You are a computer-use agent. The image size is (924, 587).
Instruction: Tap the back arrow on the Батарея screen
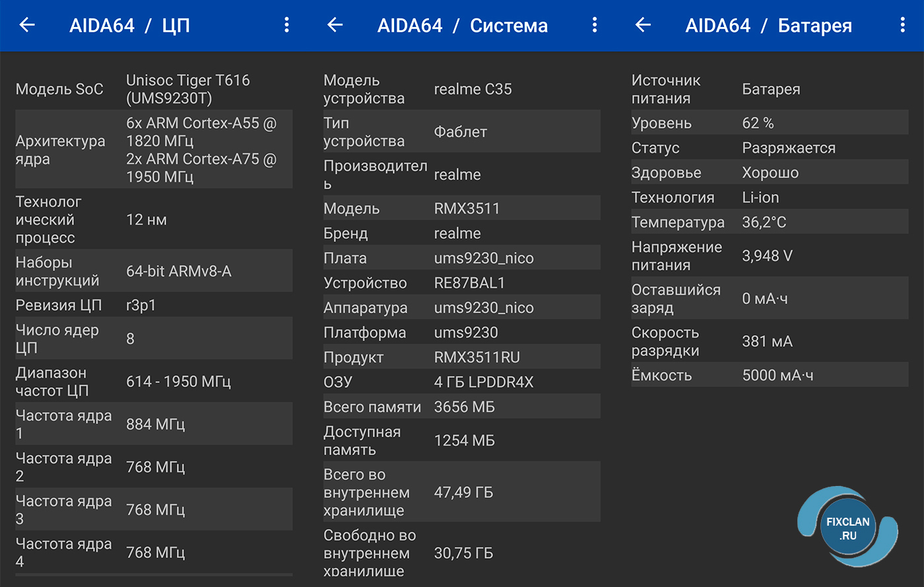pos(643,25)
